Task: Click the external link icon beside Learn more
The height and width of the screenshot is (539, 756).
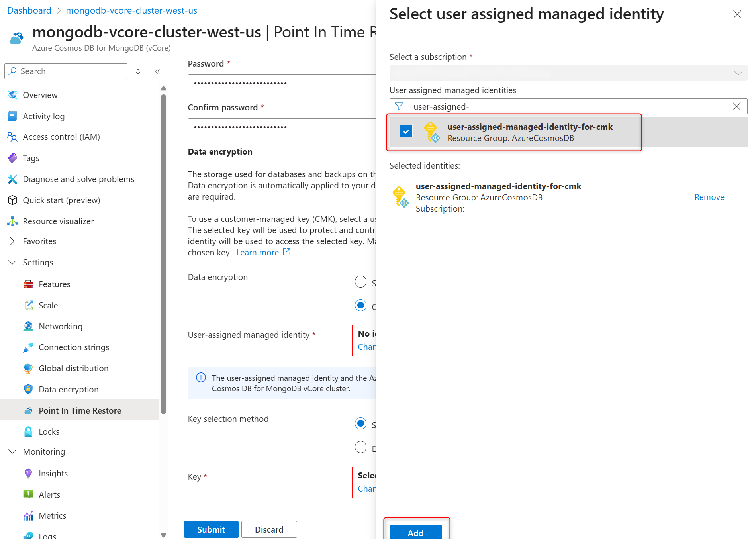Action: 287,252
